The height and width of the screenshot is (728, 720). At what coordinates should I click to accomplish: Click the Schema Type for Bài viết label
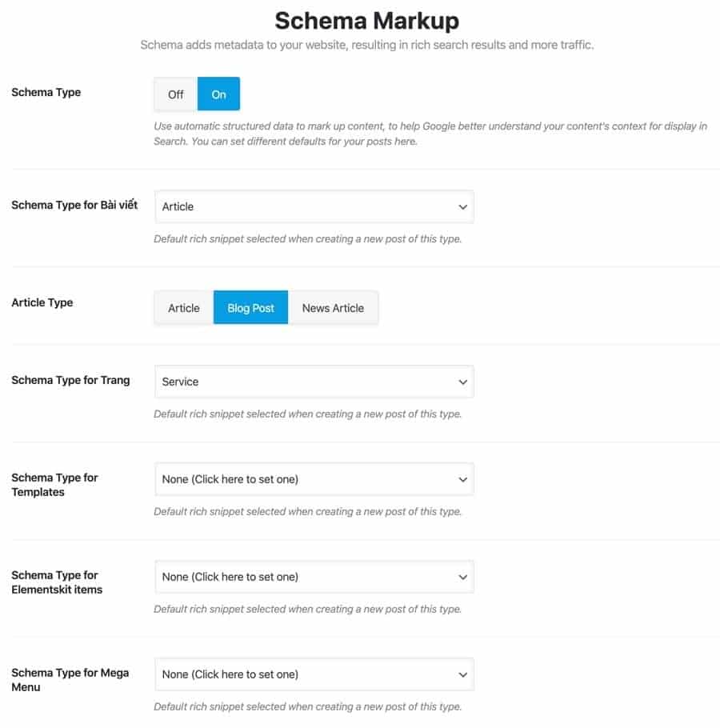(74, 205)
